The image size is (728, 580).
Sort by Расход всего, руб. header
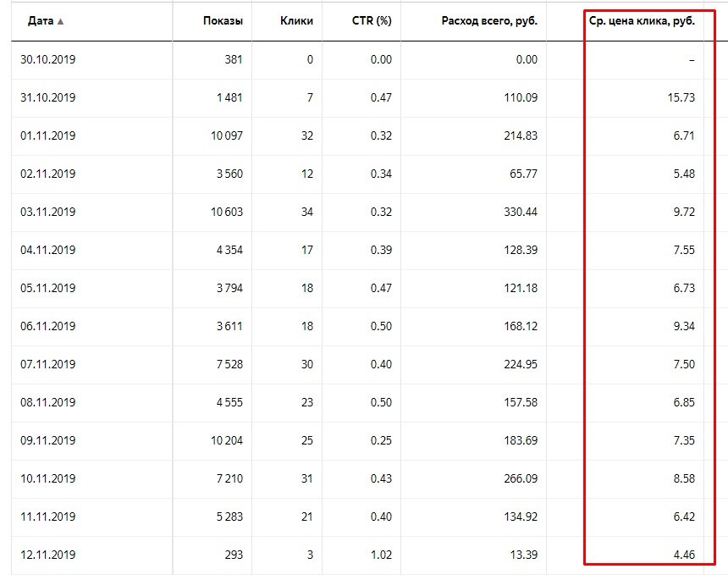[x=489, y=21]
